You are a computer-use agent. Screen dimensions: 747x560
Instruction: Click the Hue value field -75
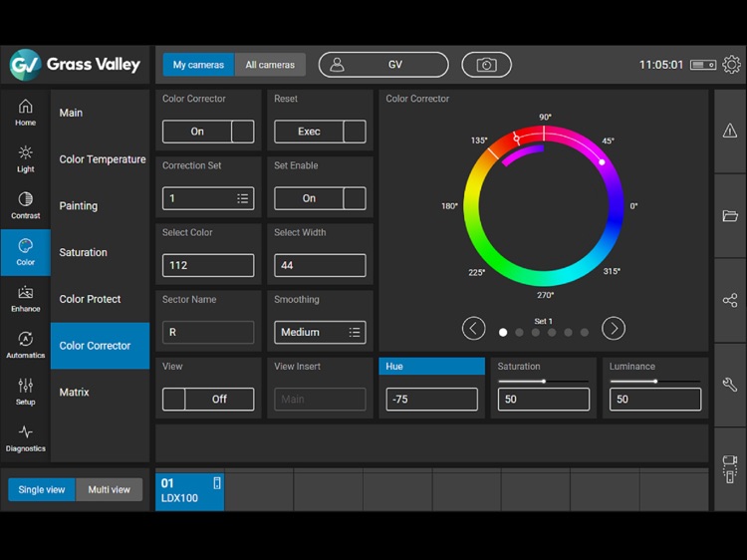click(431, 399)
